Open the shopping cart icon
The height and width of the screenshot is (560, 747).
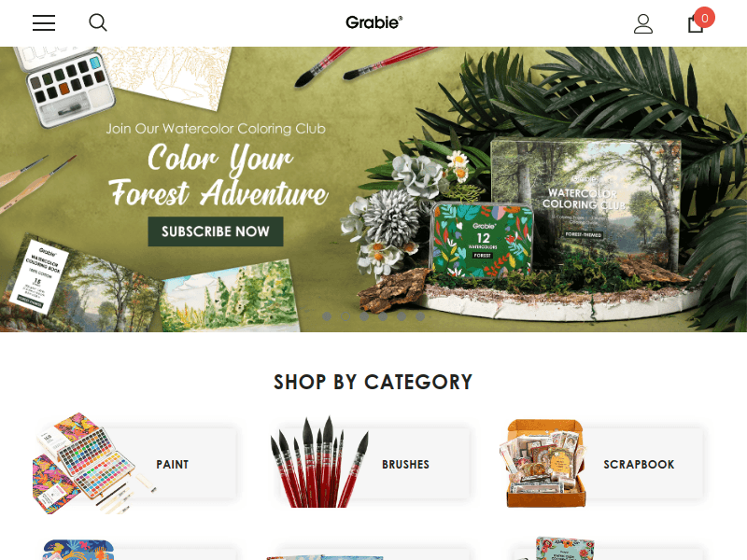pos(696,24)
